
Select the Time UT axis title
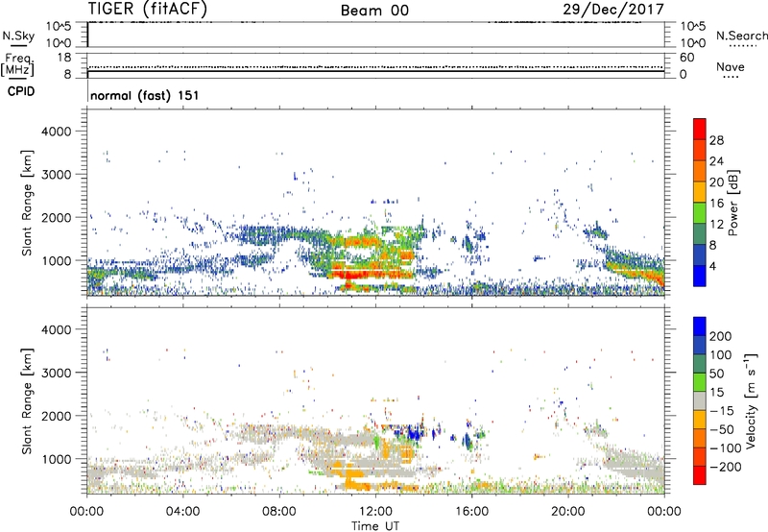coord(375,526)
